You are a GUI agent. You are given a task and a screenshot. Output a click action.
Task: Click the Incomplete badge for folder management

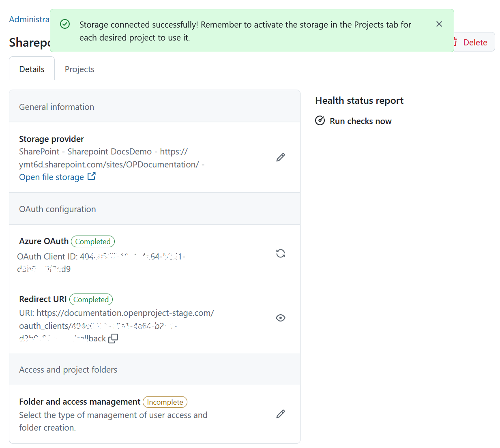point(165,402)
